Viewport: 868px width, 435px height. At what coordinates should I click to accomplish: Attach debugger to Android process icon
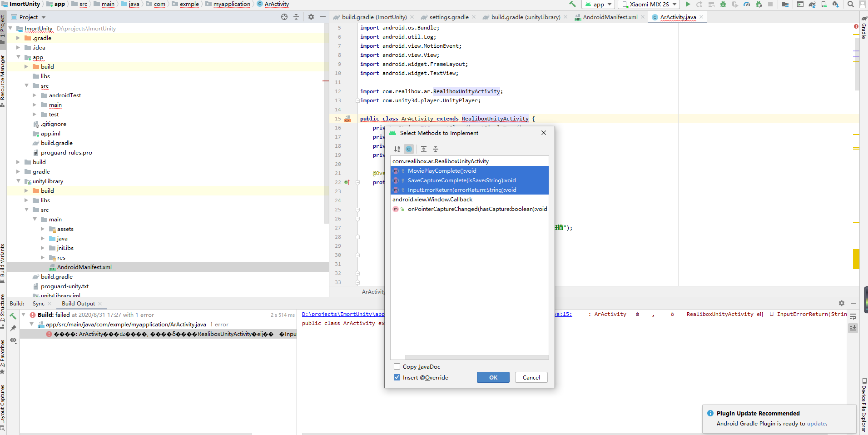[x=759, y=4]
